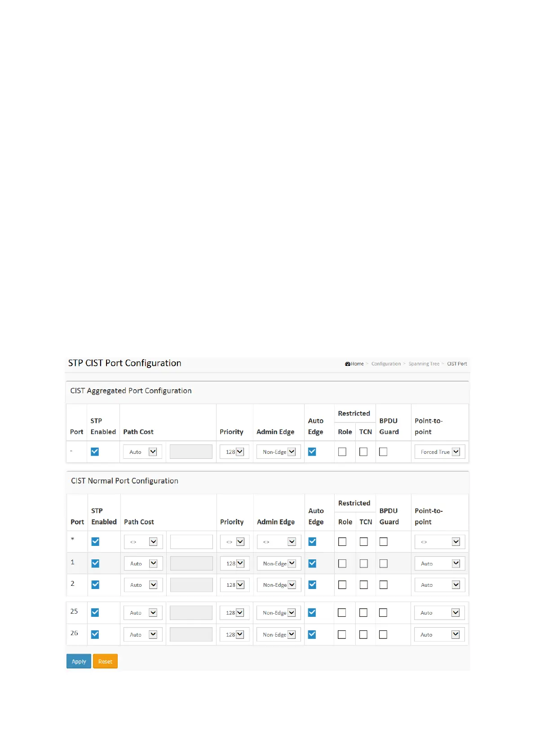Open the Configuration breadcrumb link

pyautogui.click(x=386, y=364)
